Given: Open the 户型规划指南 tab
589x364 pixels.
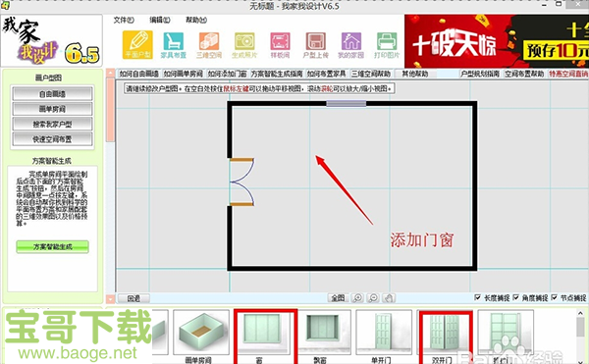Looking at the screenshot, I should pos(480,74).
